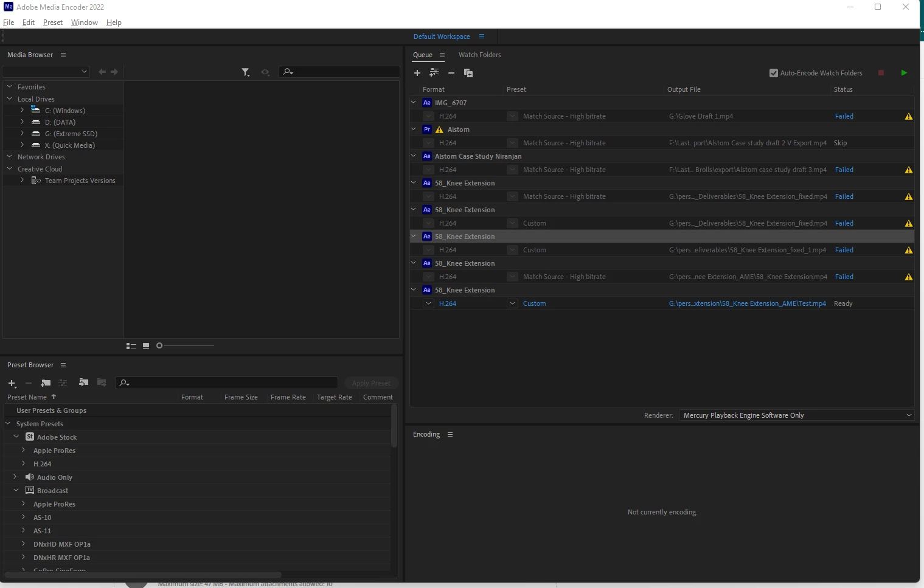Switch to Queue tab
Image resolution: width=924 pixels, height=588 pixels.
pos(423,55)
